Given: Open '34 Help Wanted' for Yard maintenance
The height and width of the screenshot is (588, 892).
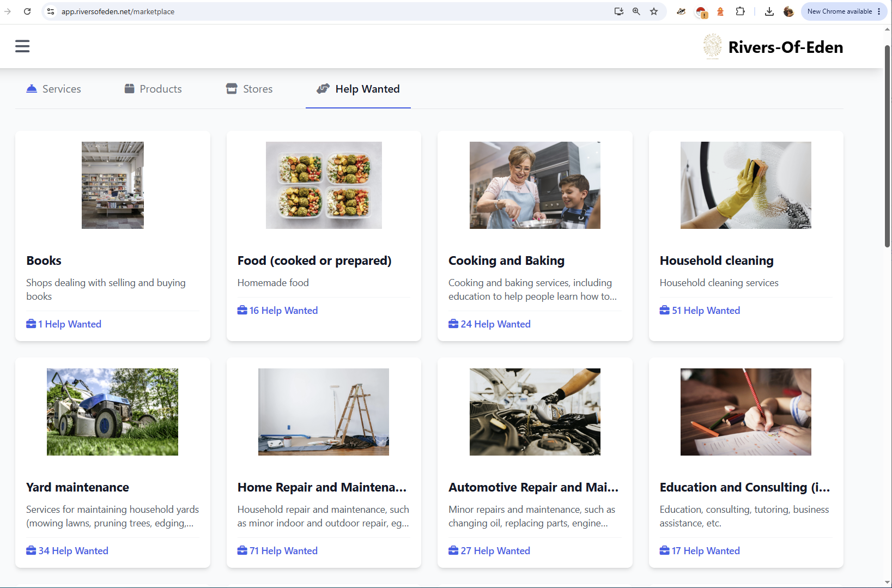Looking at the screenshot, I should click(68, 551).
